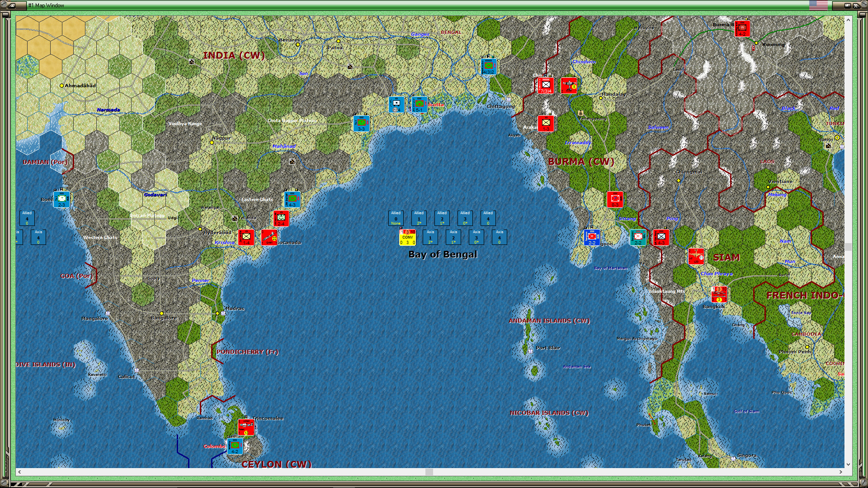
Task: Click the map's left scroll arrow
Action: coord(19,472)
